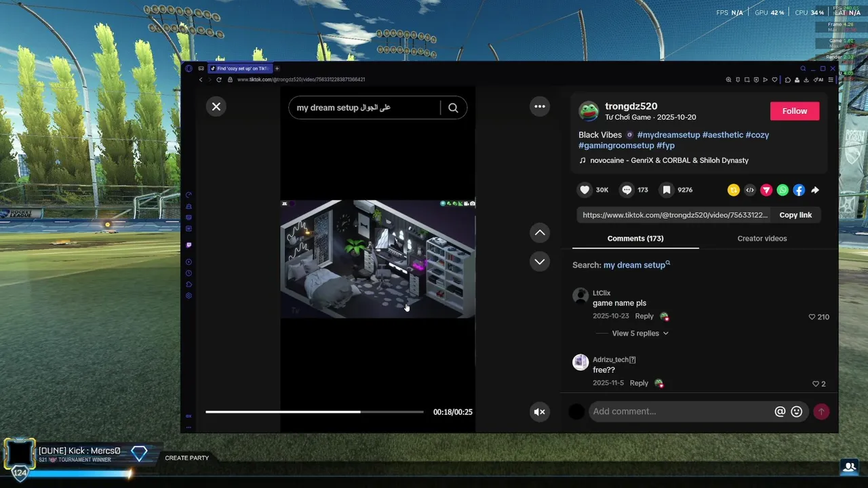Image resolution: width=868 pixels, height=488 pixels.
Task: Click the browser address bar URL
Action: (301, 79)
